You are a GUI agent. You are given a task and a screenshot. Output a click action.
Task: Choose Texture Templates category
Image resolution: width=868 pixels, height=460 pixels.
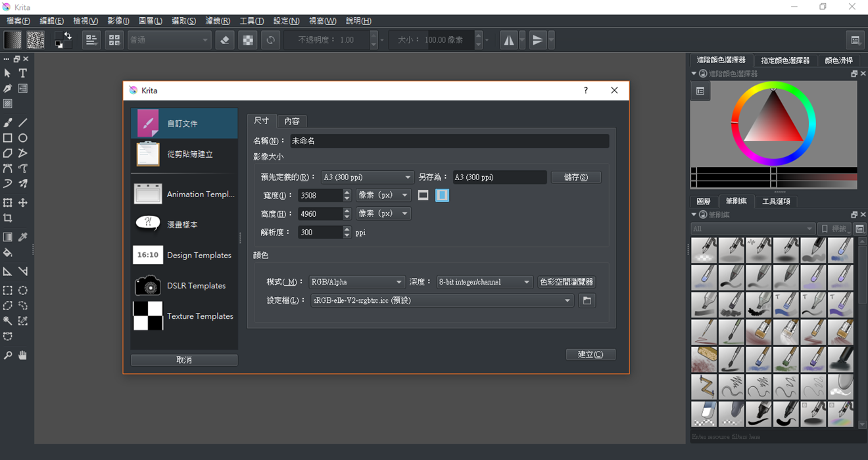pyautogui.click(x=184, y=316)
